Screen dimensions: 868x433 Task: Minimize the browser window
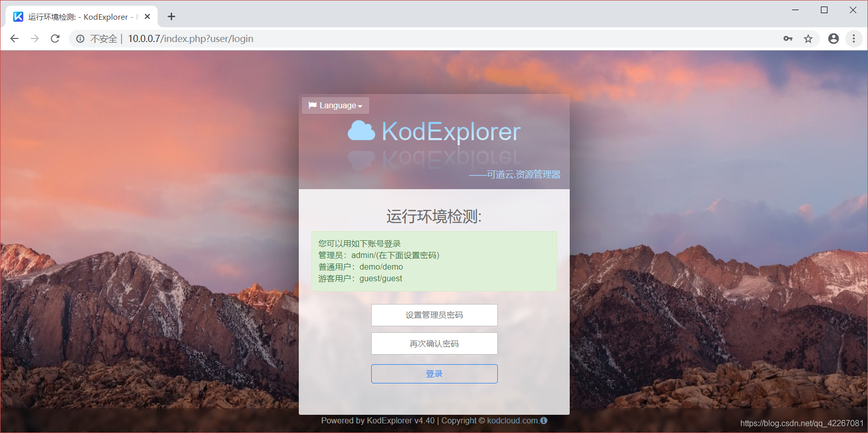coord(796,10)
